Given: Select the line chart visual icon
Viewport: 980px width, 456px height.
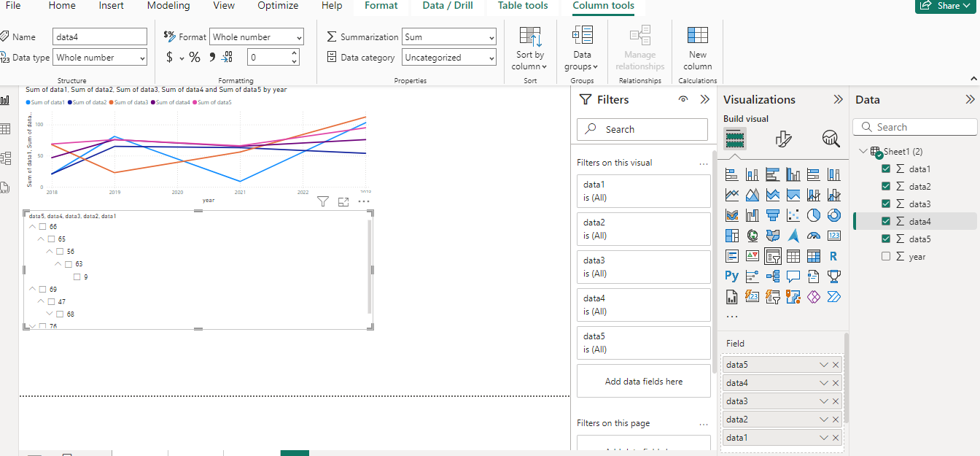Looking at the screenshot, I should point(732,195).
